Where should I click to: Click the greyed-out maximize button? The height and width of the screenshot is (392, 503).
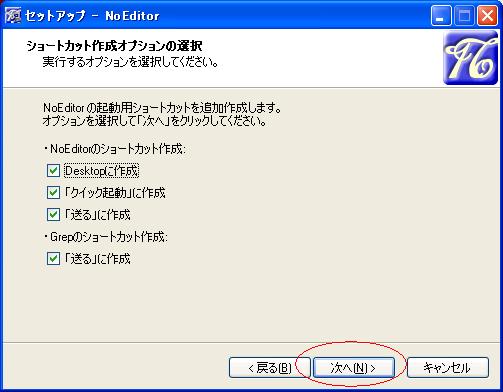click(x=464, y=16)
